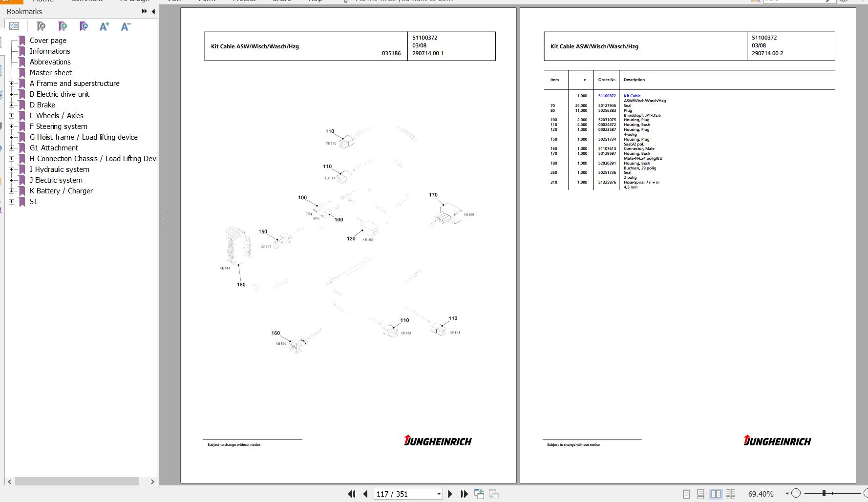868x502 pixels.
Task: Collapse Bookmarks panel with left arrow
Action: [153, 11]
